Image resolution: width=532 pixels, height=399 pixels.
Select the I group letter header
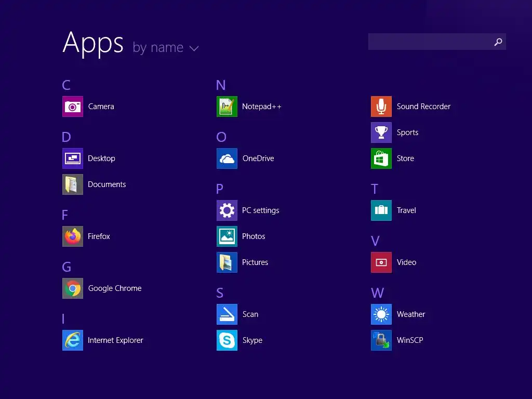click(63, 319)
